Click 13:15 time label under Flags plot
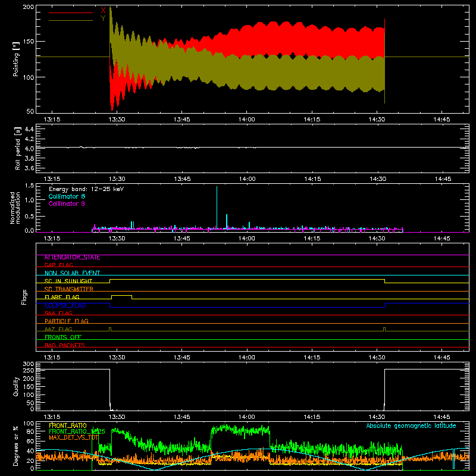476x476 pixels. pyautogui.click(x=52, y=358)
